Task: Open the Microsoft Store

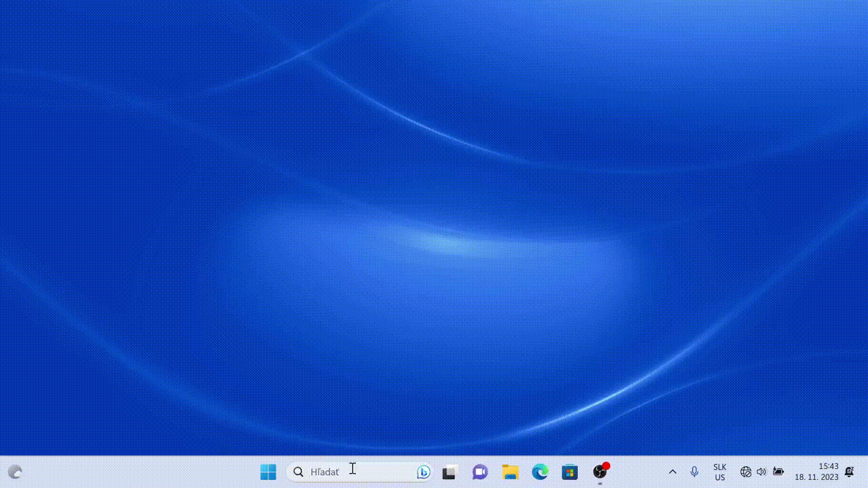Action: tap(570, 472)
